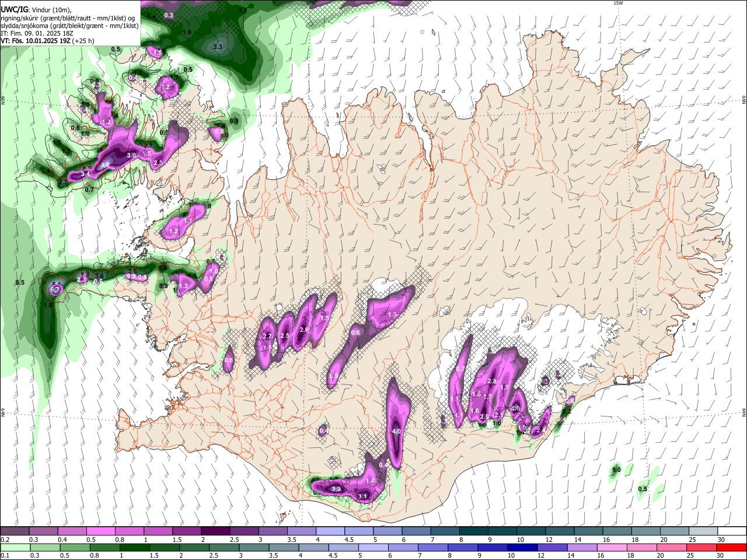Click the '1.0' rain spot off the southeast coast
This screenshot has height=560, width=747.
point(616,470)
